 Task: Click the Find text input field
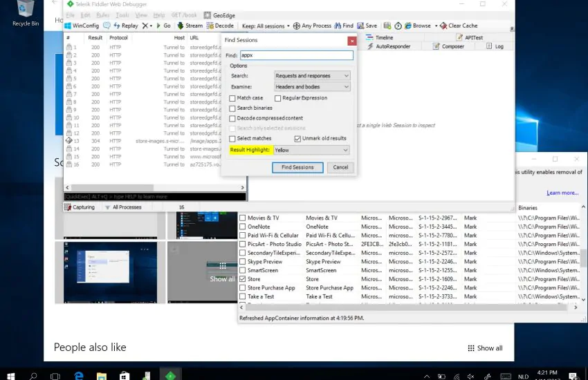pos(297,55)
